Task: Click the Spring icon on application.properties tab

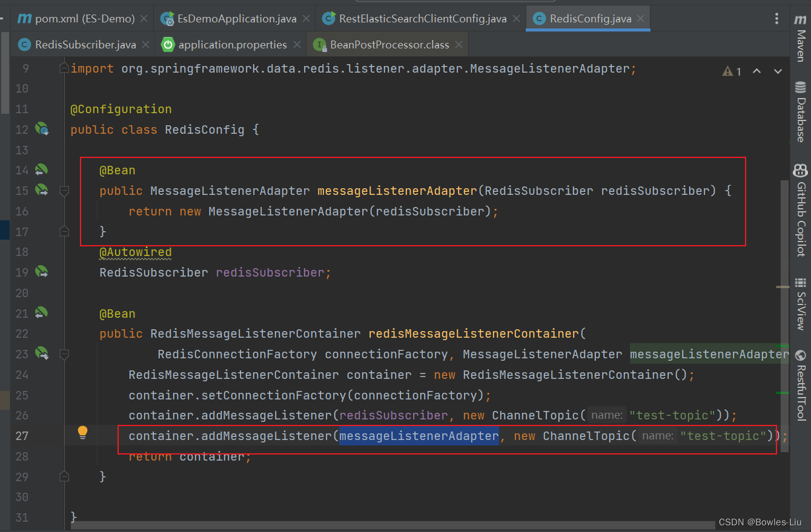Action: click(167, 45)
